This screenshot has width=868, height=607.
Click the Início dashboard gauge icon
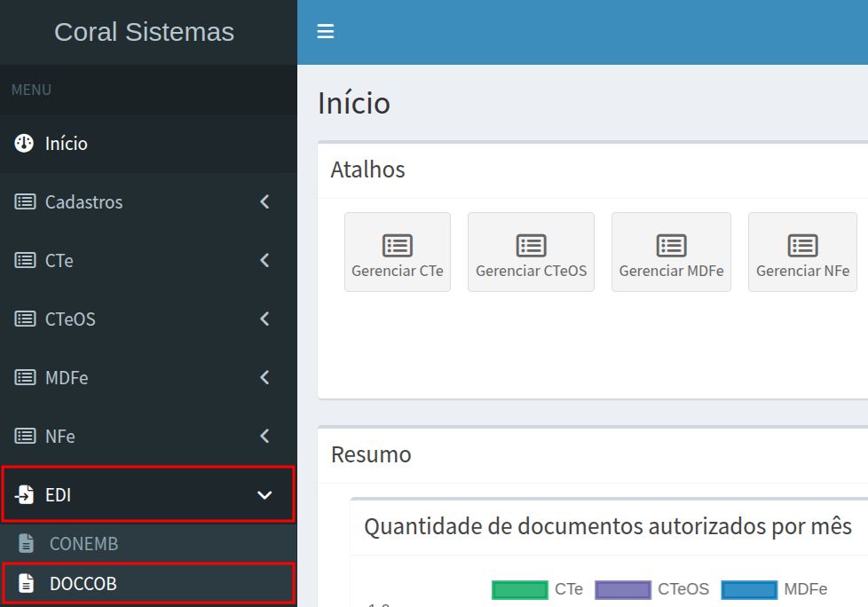pos(25,143)
